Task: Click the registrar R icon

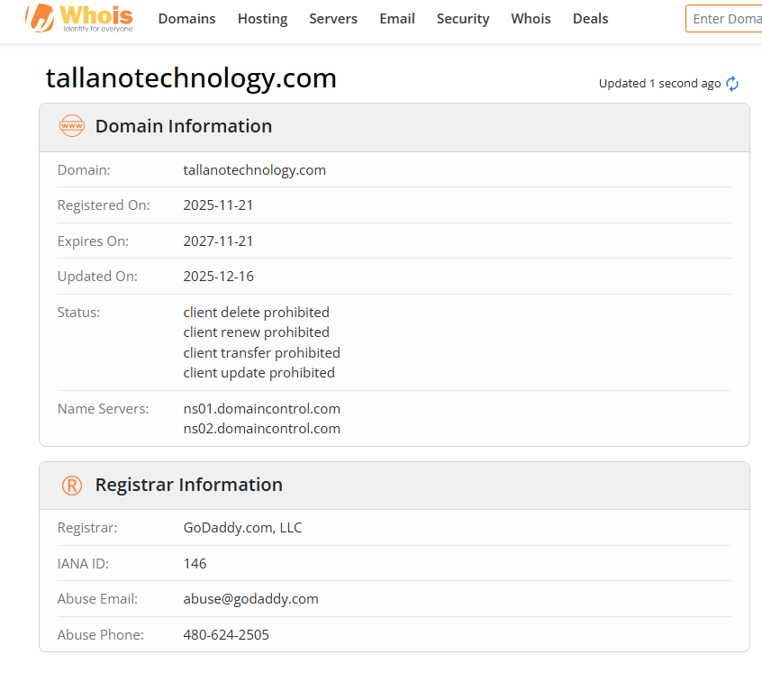Action: coord(72,486)
